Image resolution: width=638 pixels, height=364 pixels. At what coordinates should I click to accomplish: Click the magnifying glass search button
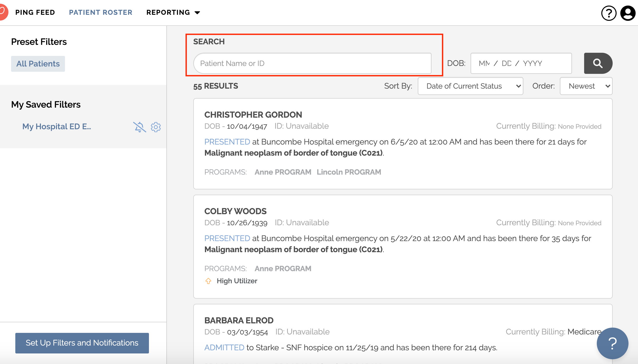(x=598, y=63)
